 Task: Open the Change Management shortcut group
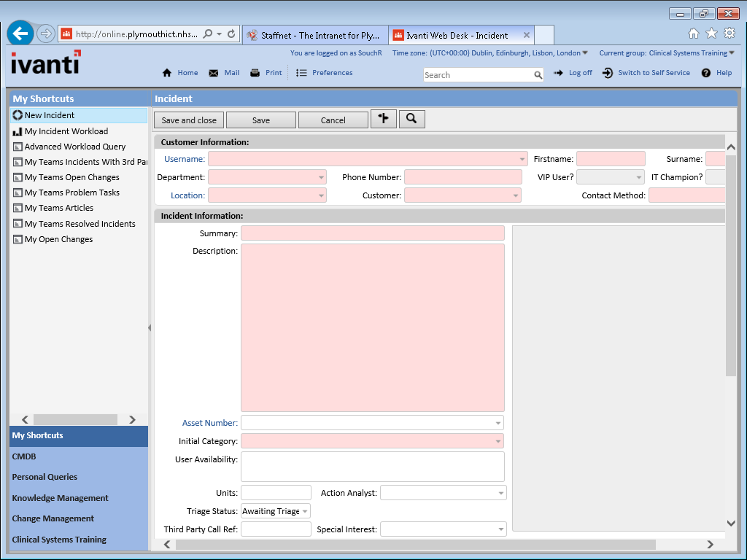pos(79,518)
